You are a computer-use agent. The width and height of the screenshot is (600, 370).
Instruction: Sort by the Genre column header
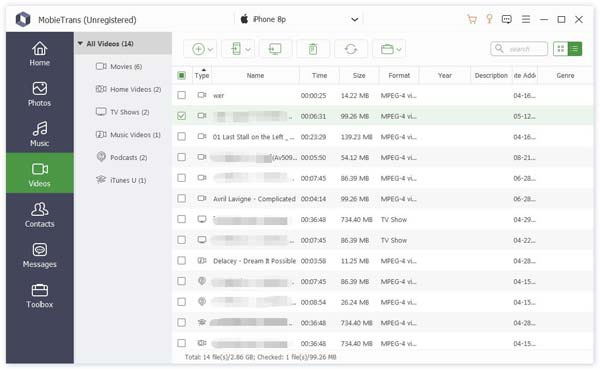pyautogui.click(x=565, y=75)
